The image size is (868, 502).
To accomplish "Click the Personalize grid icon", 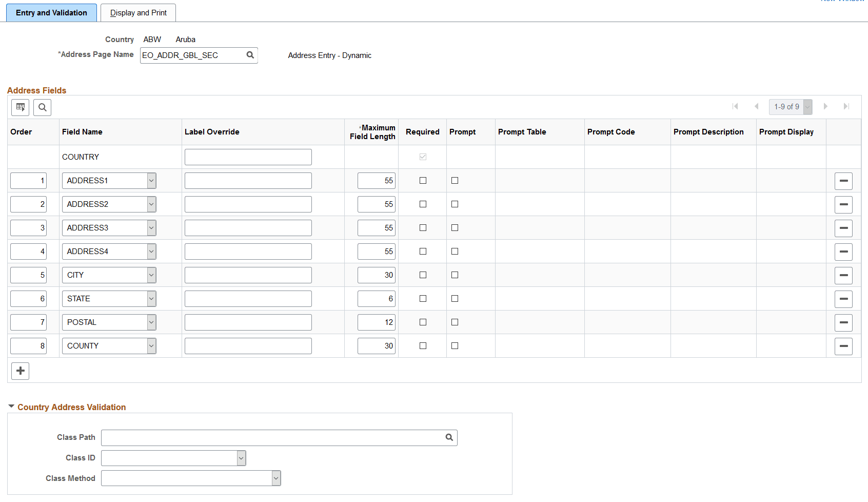I will click(20, 107).
